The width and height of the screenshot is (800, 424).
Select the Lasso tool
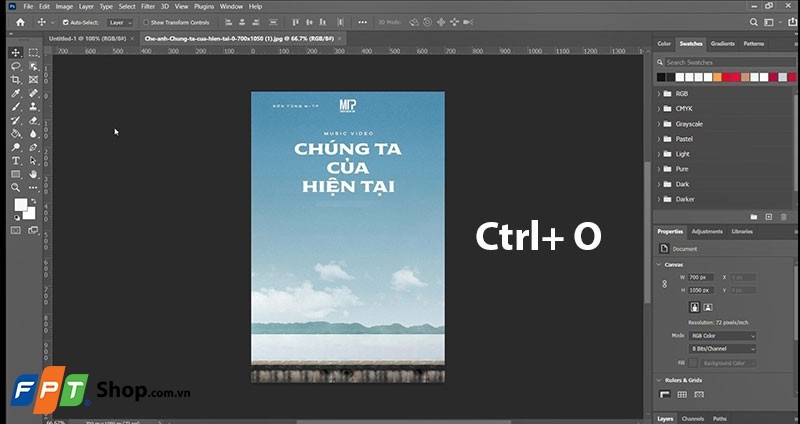point(16,66)
